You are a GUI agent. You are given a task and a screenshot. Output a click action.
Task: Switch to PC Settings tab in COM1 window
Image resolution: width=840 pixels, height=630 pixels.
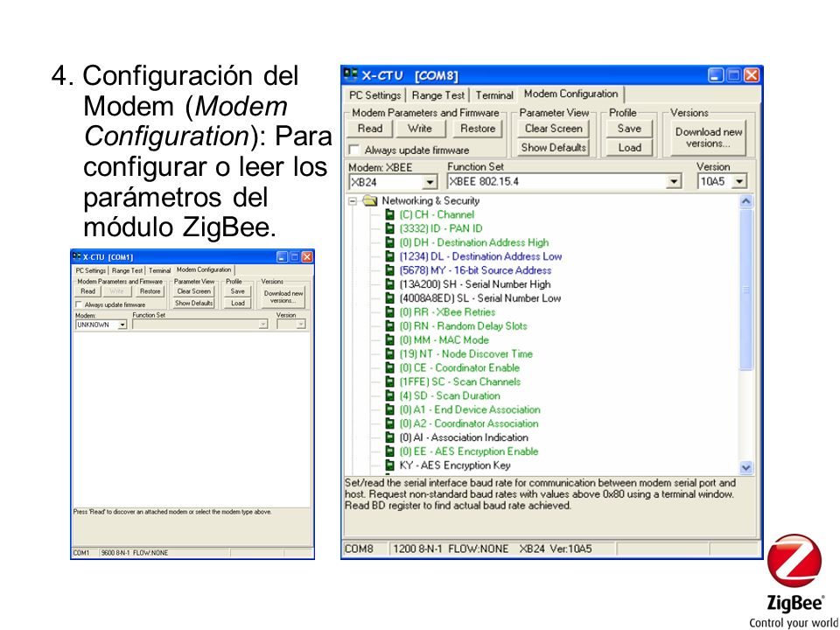(90, 270)
